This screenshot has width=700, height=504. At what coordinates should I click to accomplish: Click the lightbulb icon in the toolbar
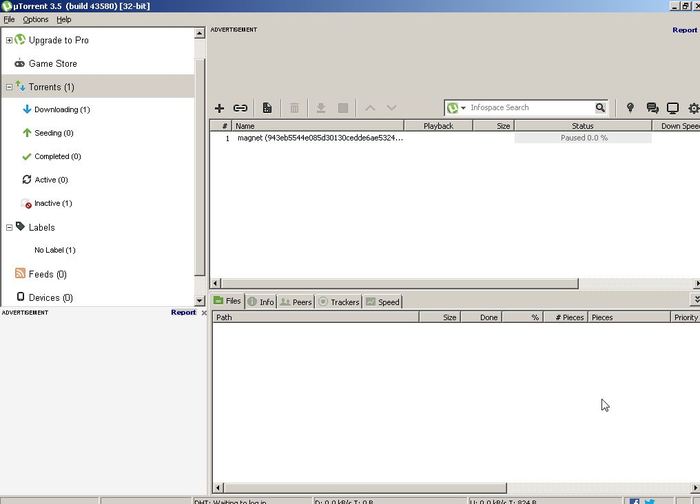[x=630, y=108]
